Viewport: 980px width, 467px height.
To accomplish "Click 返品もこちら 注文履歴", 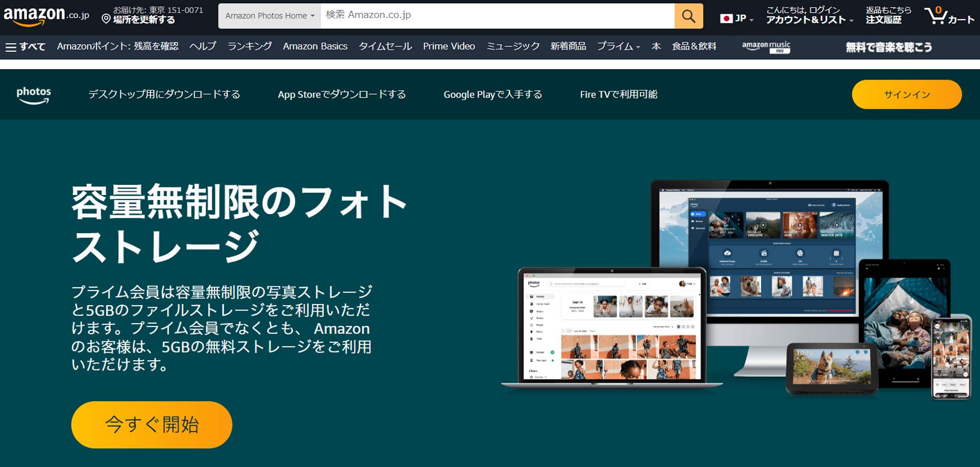I will tap(889, 15).
